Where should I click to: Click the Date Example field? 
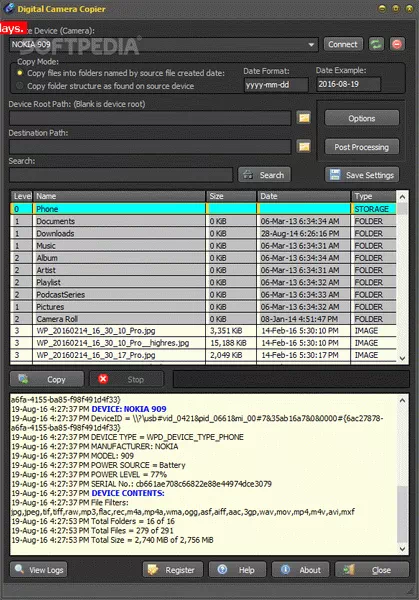349,84
